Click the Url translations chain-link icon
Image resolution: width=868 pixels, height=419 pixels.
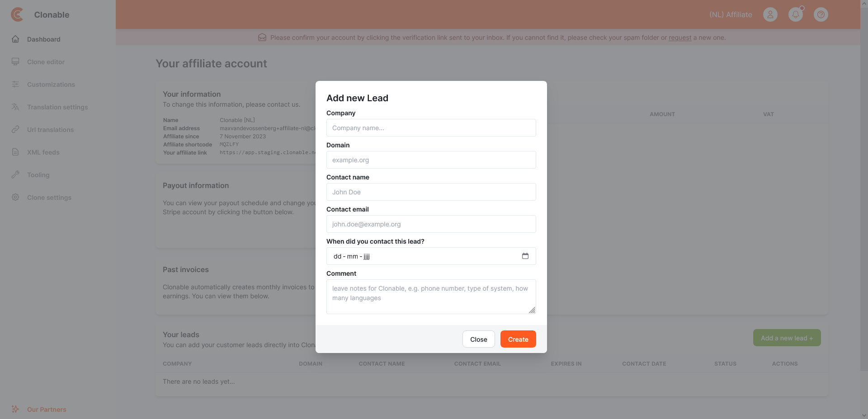(x=15, y=130)
